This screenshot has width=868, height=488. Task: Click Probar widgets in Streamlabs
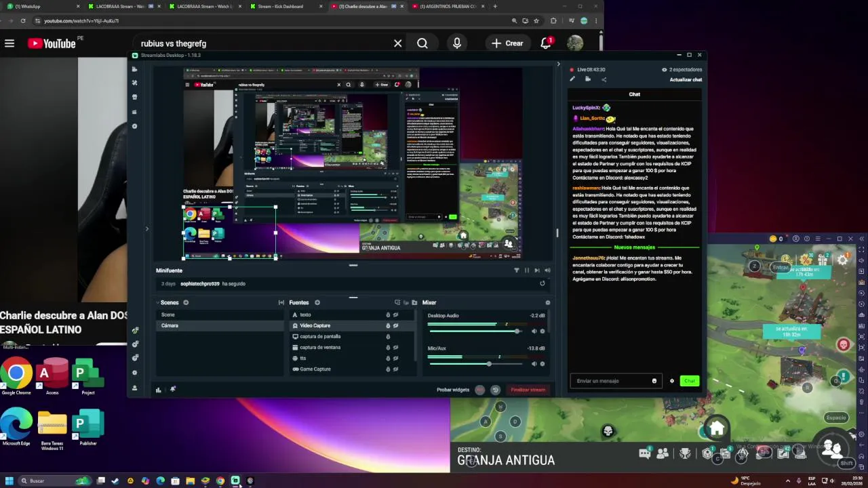[453, 390]
